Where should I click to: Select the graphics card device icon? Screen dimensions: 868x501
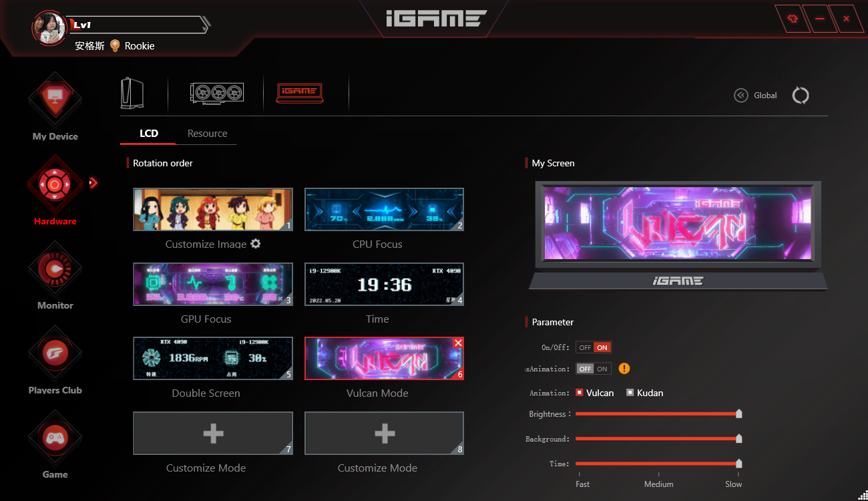click(x=217, y=93)
